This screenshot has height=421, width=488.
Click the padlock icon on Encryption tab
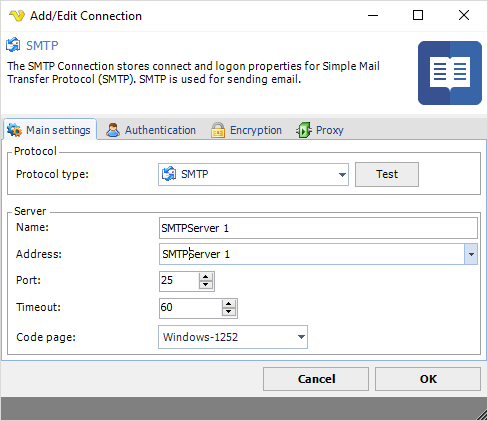[x=218, y=130]
